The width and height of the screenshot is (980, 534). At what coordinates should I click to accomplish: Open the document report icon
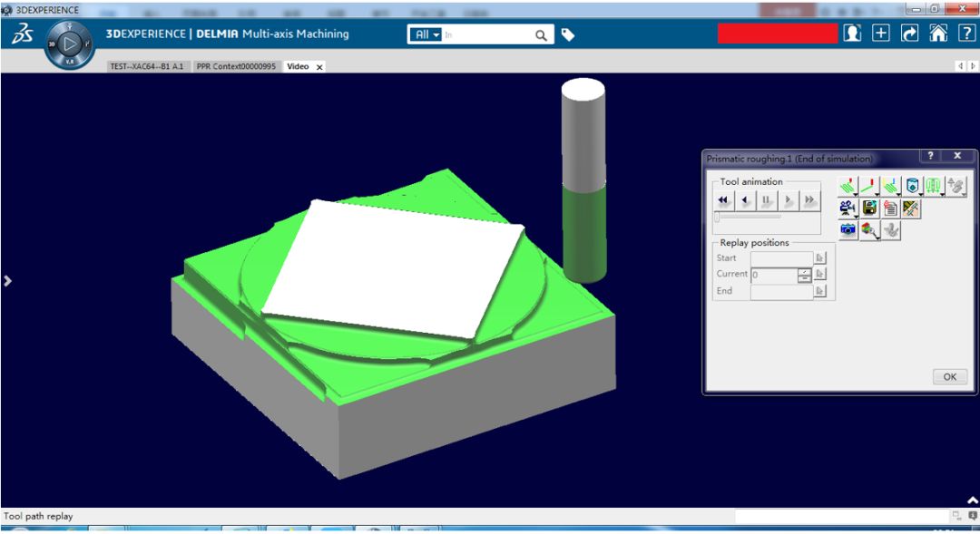click(891, 208)
